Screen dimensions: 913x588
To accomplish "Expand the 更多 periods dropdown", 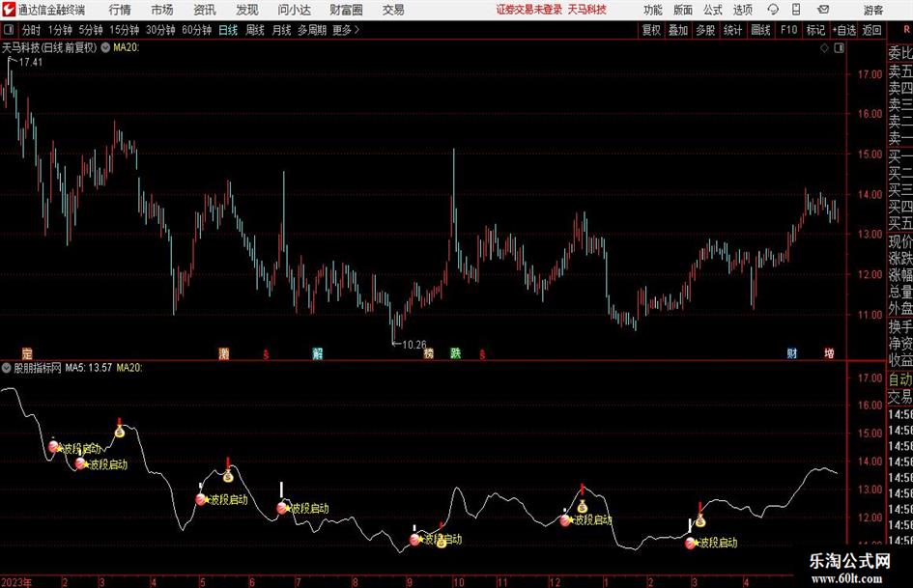I will (x=346, y=30).
